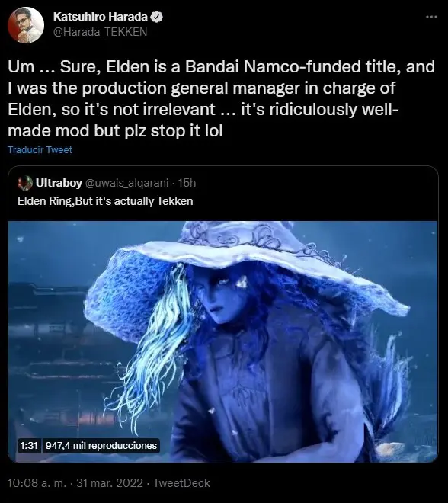448x503 pixels.
Task: Open Katsuhiro Harada's profile avatar
Action: (x=26, y=24)
